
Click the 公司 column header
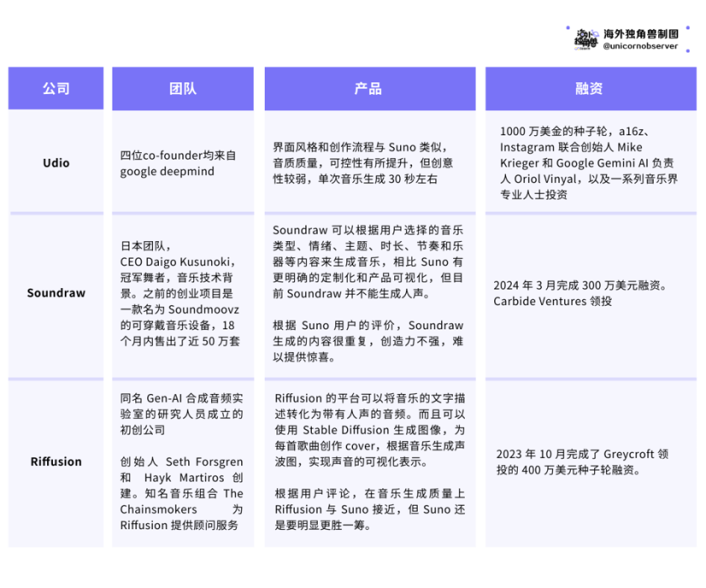[55, 88]
